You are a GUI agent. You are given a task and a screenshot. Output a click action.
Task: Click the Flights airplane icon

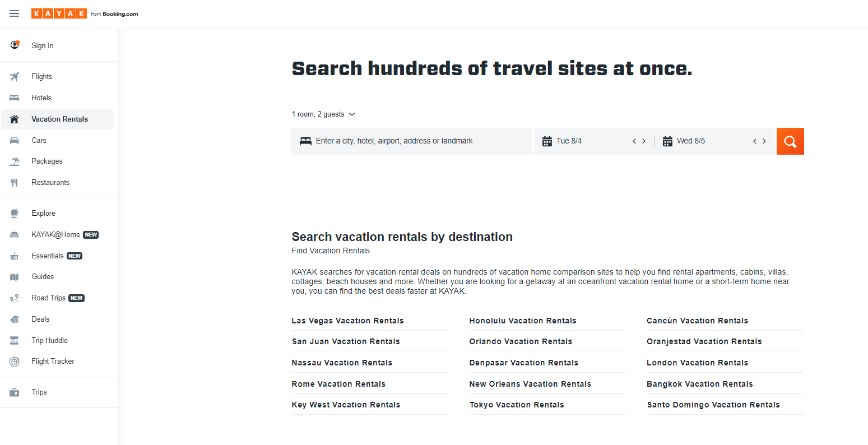[15, 76]
